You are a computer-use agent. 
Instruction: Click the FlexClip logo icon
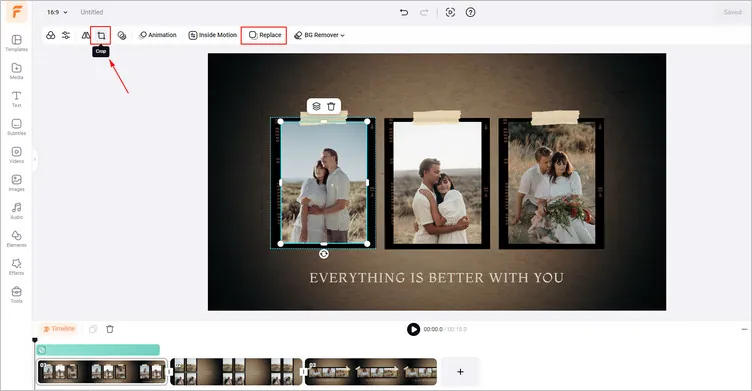click(16, 12)
